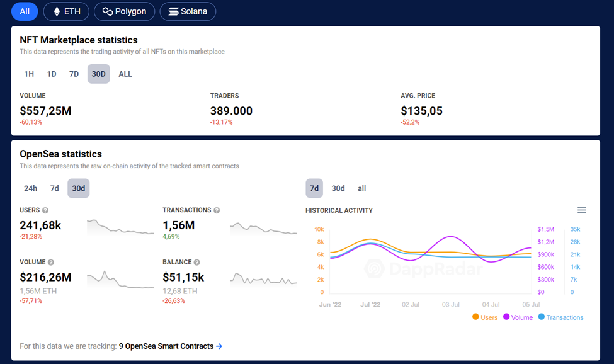Click the Solana logo in chain filter
The height and width of the screenshot is (364, 614).
[x=173, y=11]
